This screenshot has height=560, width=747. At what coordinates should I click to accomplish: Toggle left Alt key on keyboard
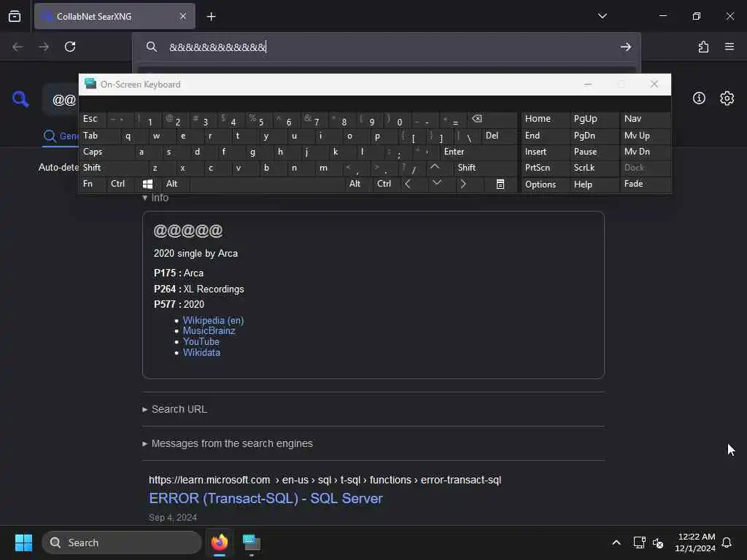point(175,184)
